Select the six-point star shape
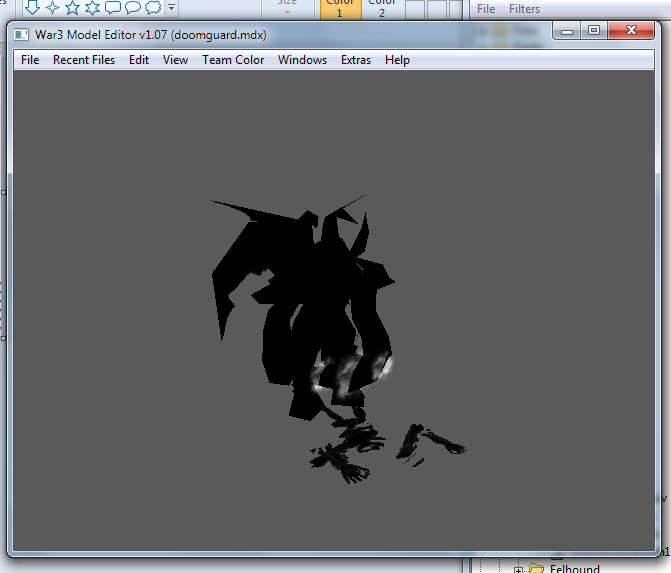Image resolution: width=671 pixels, height=573 pixels. point(92,7)
